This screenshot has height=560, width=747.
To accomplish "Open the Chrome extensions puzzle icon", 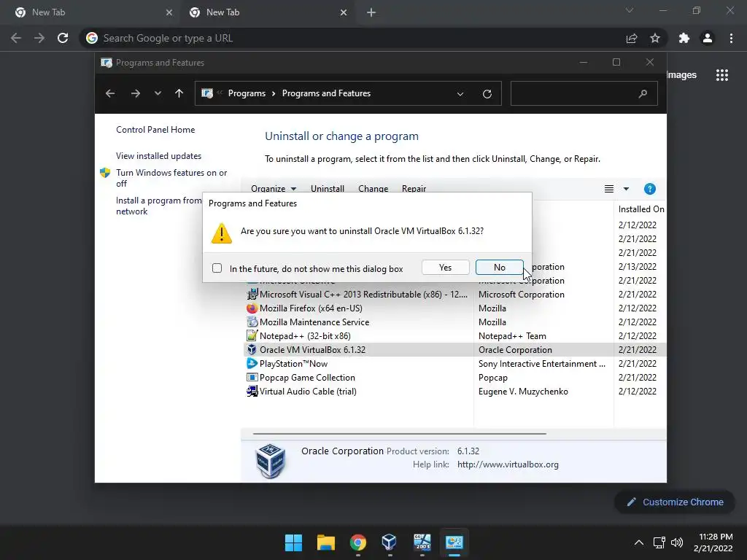I will click(x=684, y=38).
